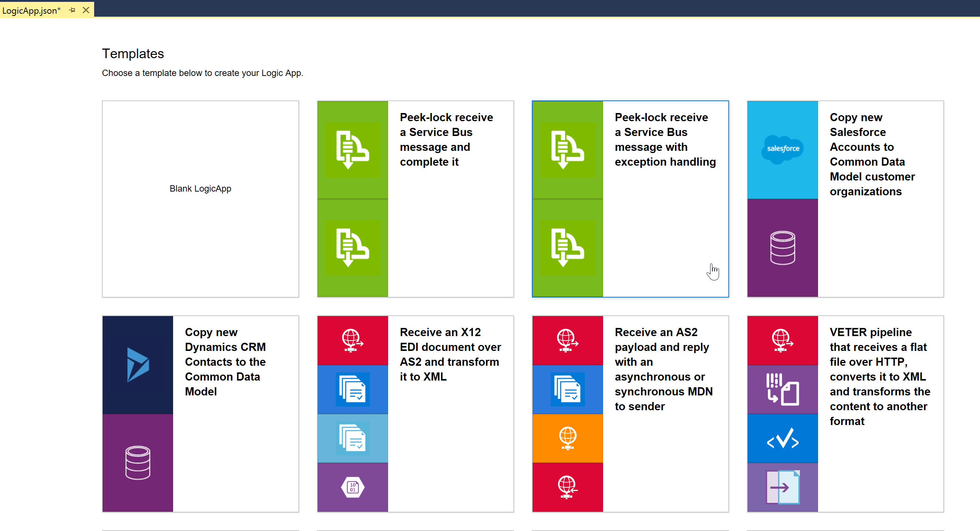
Task: Choose 'Receive an X12 EDI document over AS2' title
Action: click(450, 354)
